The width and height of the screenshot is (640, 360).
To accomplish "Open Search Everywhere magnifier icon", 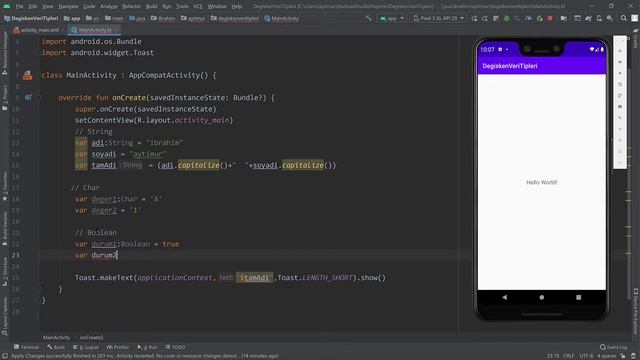I will [624, 18].
